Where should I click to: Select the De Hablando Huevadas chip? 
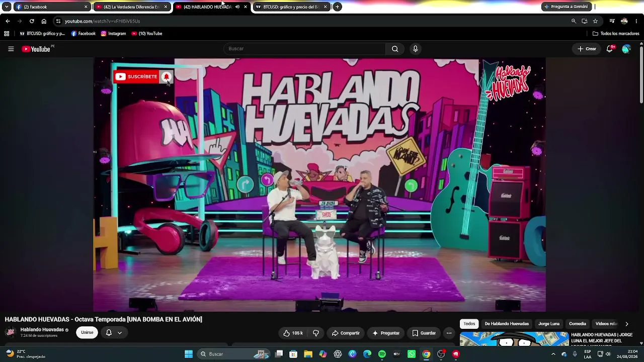coord(507,324)
